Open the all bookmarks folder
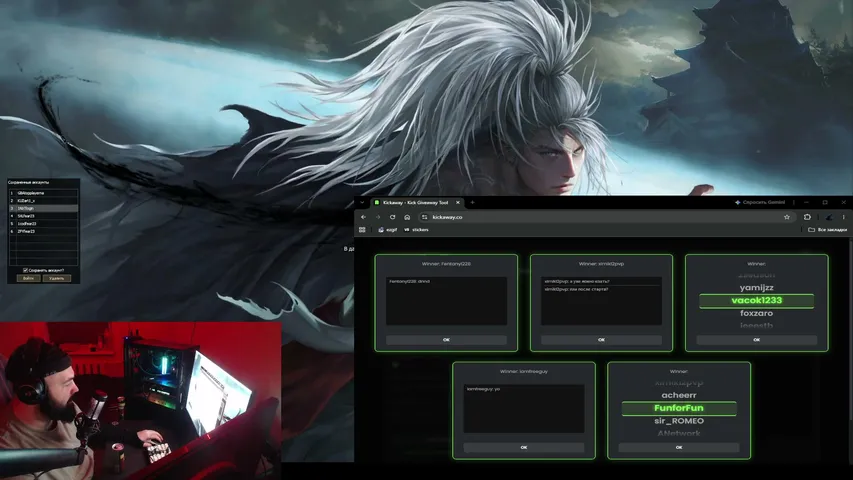The image size is (853, 480). [x=827, y=230]
